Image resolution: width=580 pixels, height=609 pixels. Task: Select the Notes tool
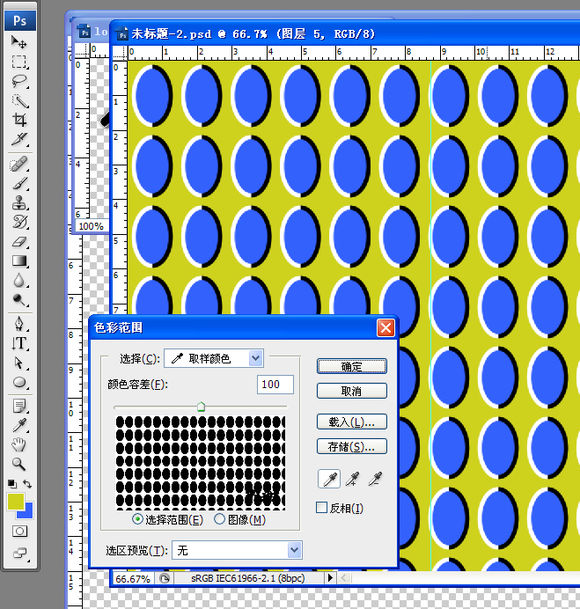[19, 407]
